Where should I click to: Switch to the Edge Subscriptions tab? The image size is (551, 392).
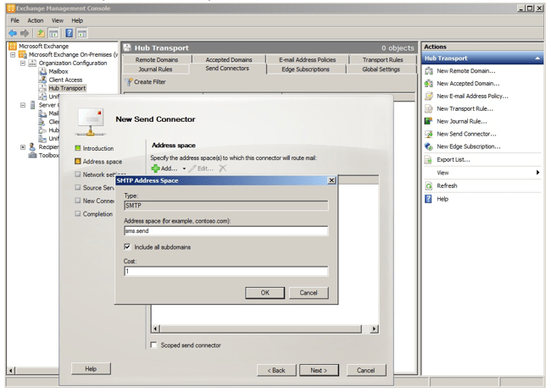[x=305, y=69]
